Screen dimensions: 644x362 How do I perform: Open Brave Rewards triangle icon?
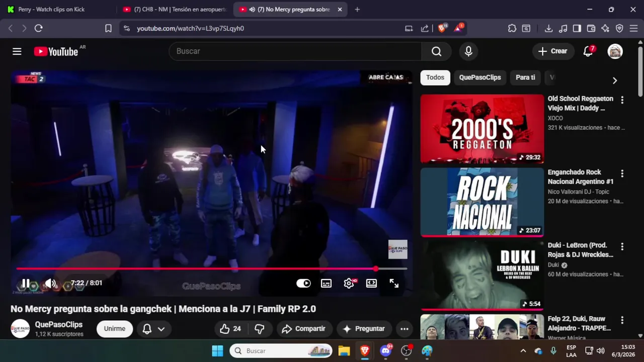click(458, 28)
